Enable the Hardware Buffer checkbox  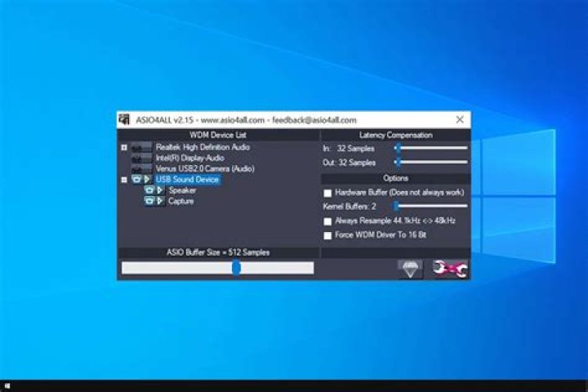(x=328, y=193)
